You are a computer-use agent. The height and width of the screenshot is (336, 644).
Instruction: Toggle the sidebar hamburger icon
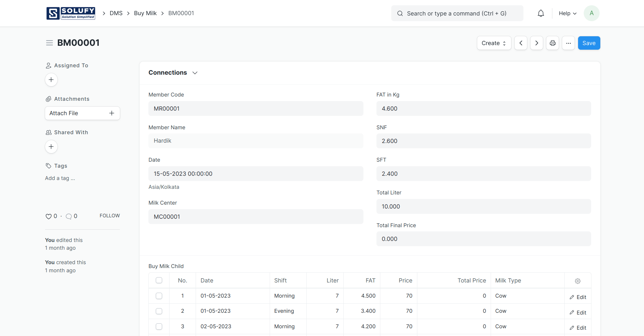[49, 43]
